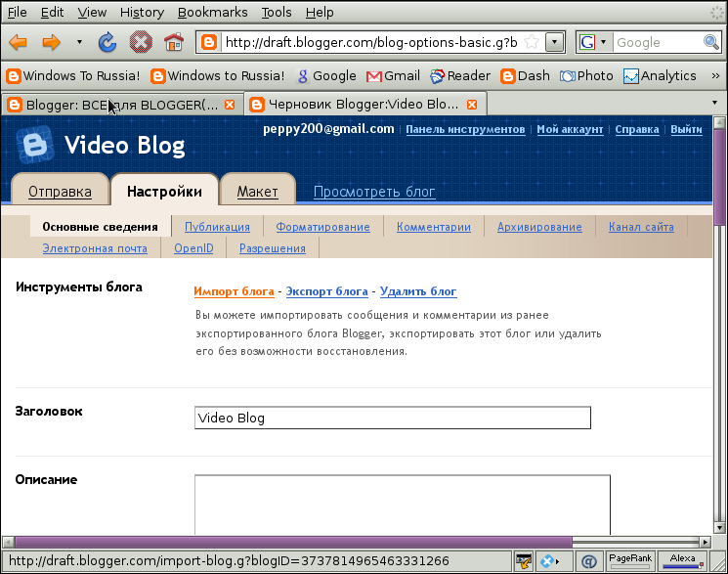Open the Analytics bookmark
The height and width of the screenshot is (574, 728).
coord(660,75)
